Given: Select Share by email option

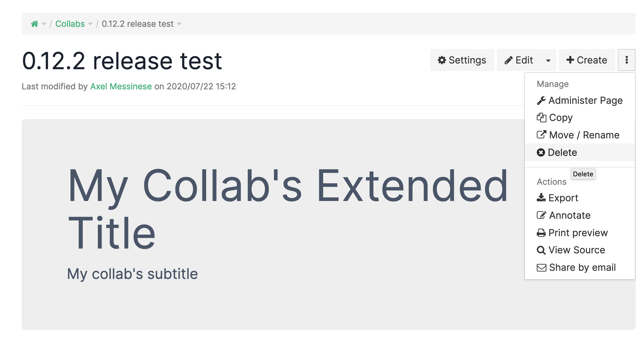Looking at the screenshot, I should 576,267.
